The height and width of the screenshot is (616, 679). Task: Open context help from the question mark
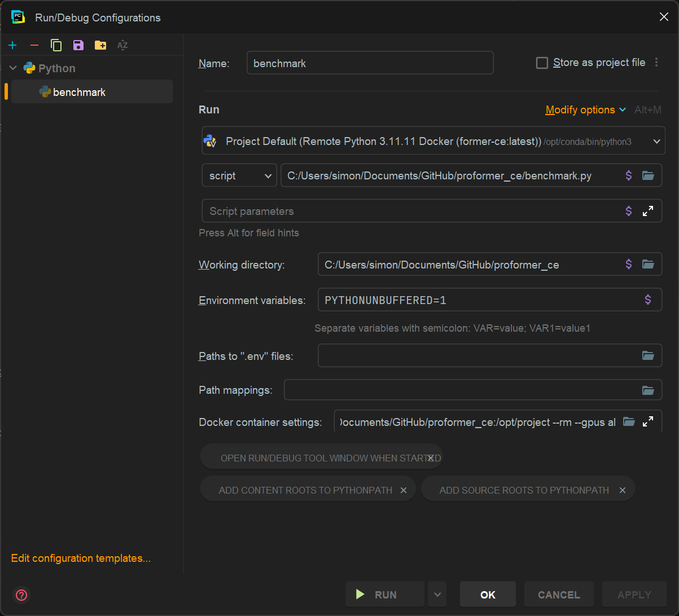(x=21, y=595)
